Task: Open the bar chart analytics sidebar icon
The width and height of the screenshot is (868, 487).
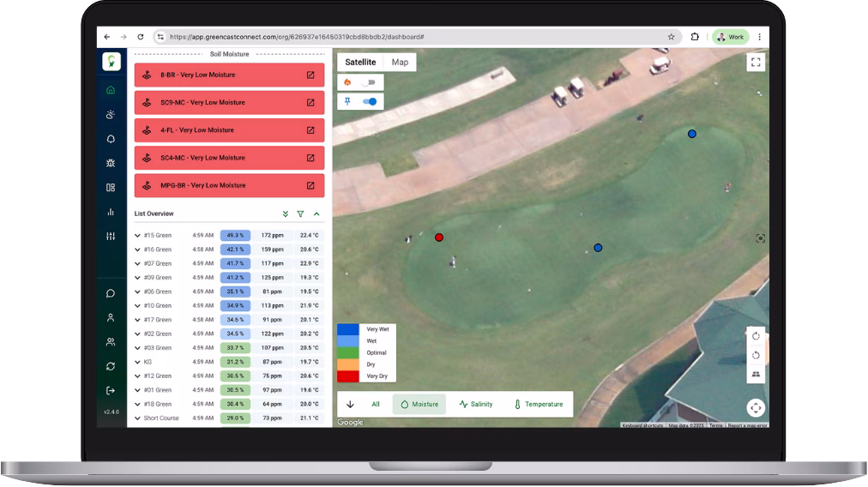Action: click(111, 212)
